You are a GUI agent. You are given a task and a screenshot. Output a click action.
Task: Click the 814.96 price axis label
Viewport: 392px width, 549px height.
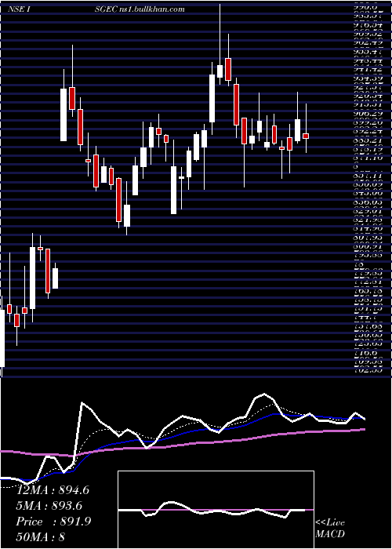(367, 229)
